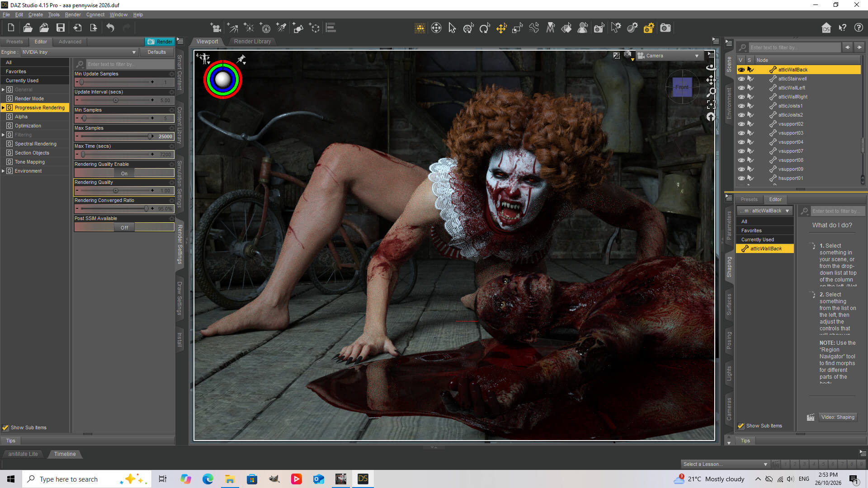
Task: Toggle visibility eye of atticStairwell
Action: click(741, 79)
